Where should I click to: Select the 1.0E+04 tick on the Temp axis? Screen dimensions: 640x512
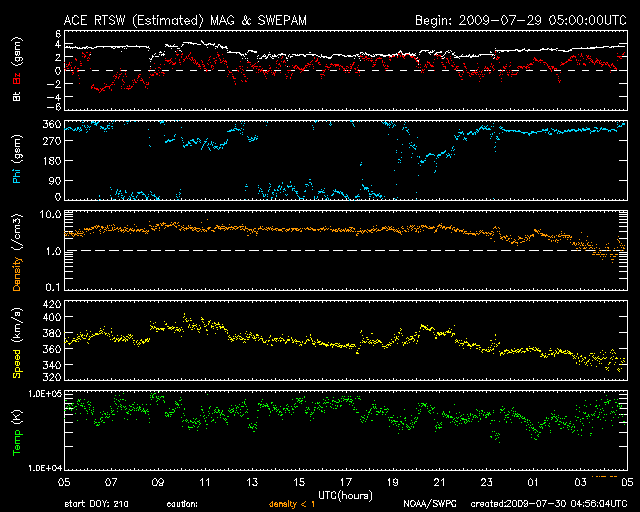[44, 468]
